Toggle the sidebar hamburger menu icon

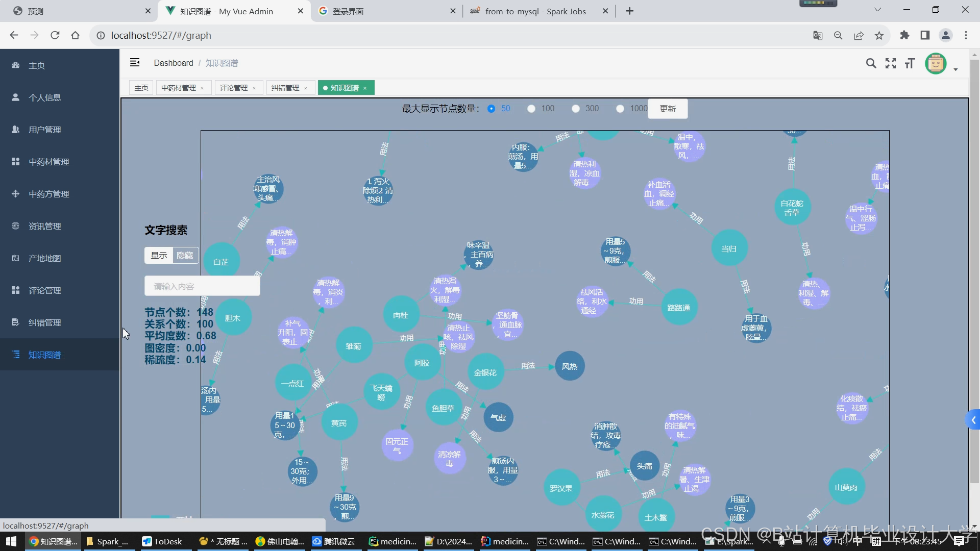pyautogui.click(x=135, y=62)
